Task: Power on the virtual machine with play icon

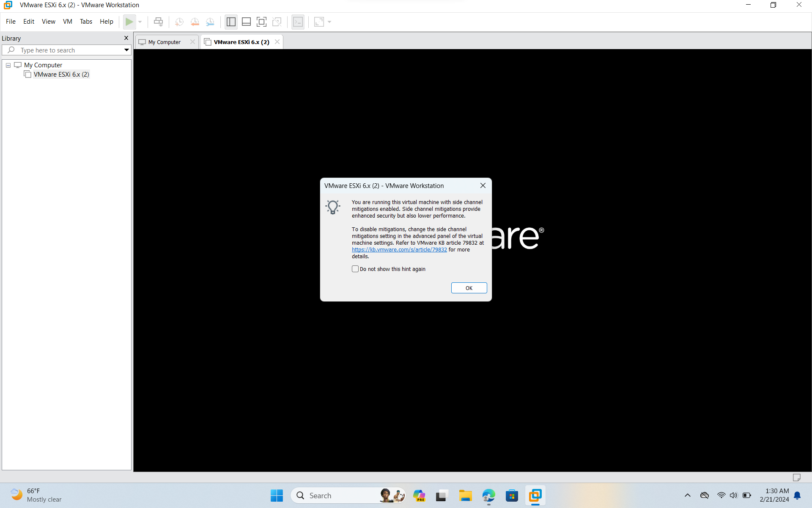Action: pos(129,22)
